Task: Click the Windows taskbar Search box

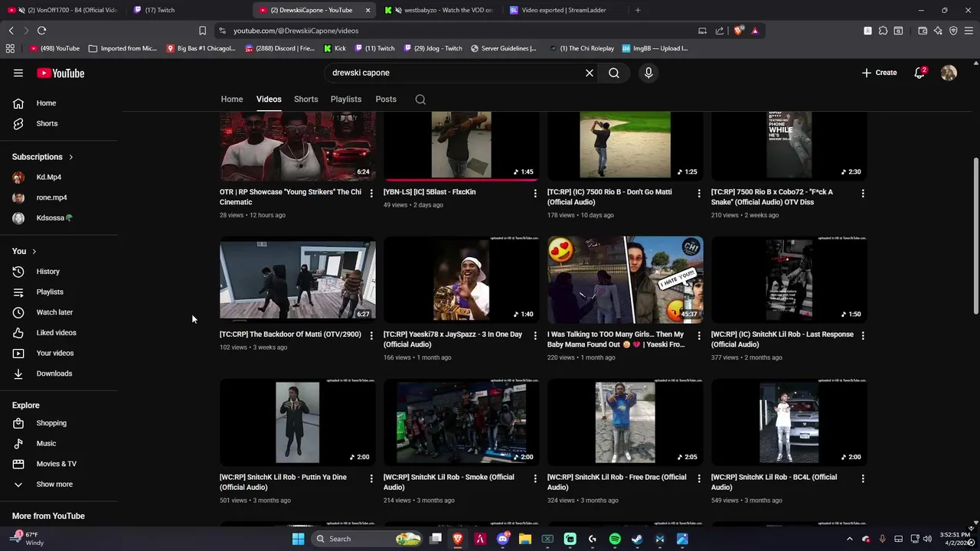Action: point(367,539)
